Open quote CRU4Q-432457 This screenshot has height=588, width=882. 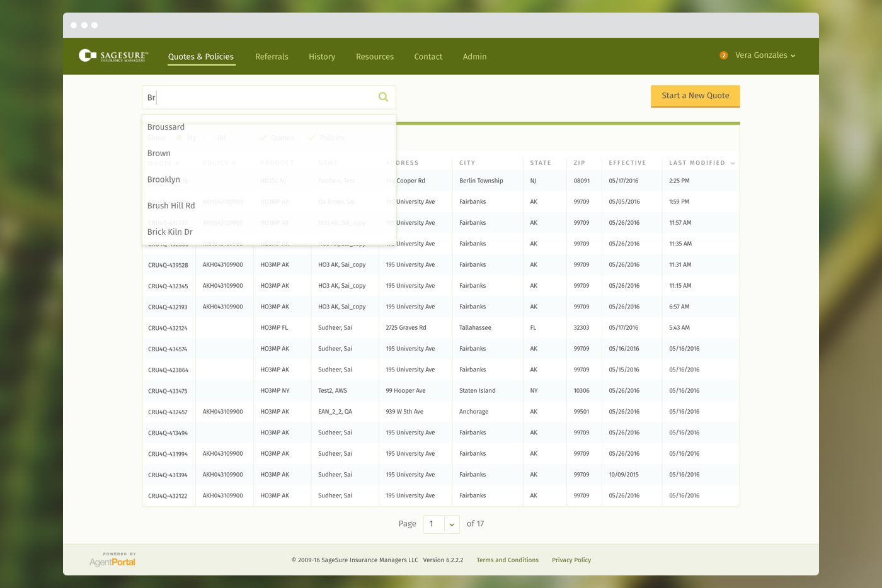click(168, 412)
